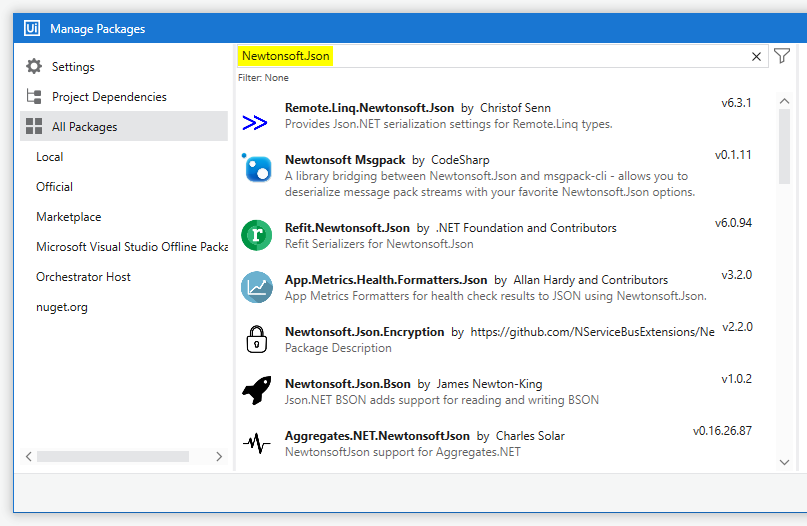Viewport: 807px width, 526px height.
Task: Click the All Packages grid icon
Action: [x=34, y=126]
